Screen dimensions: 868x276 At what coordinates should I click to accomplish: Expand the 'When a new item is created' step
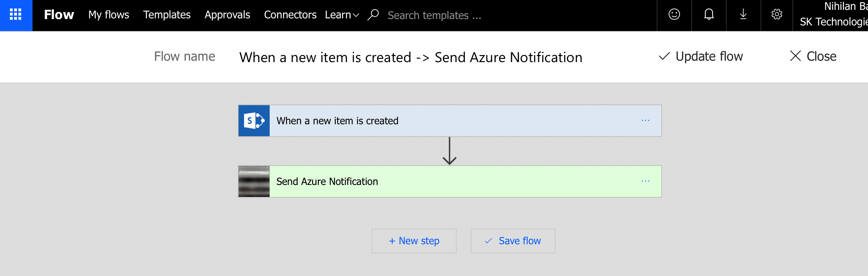(450, 121)
